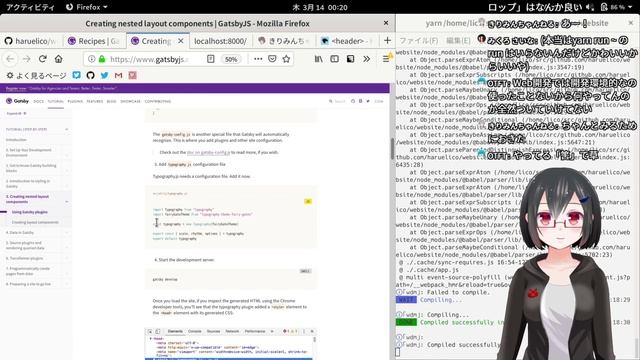Open page actions three-dot menu
Viewport: 640px width, 360px height.
pos(258,59)
